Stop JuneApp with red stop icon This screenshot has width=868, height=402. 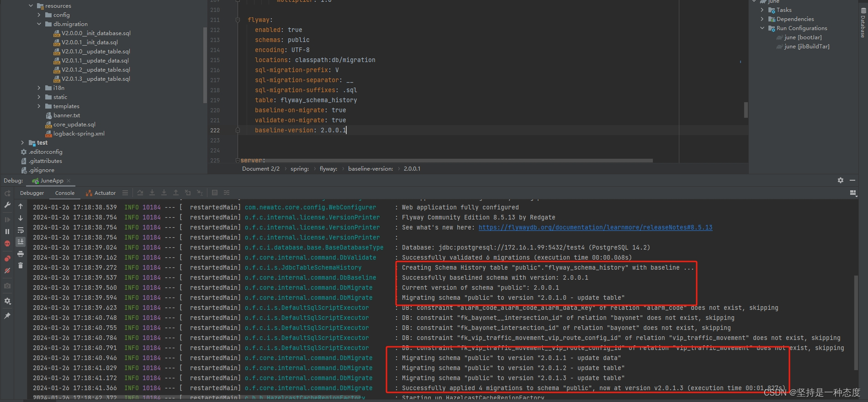click(7, 244)
